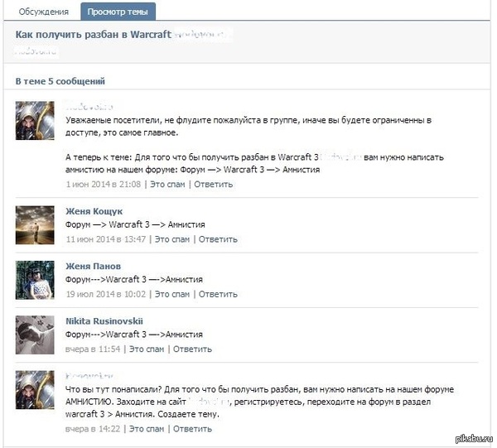Reply to Nikita Rusinovskii's post
This screenshot has height=448, width=497.
click(192, 349)
